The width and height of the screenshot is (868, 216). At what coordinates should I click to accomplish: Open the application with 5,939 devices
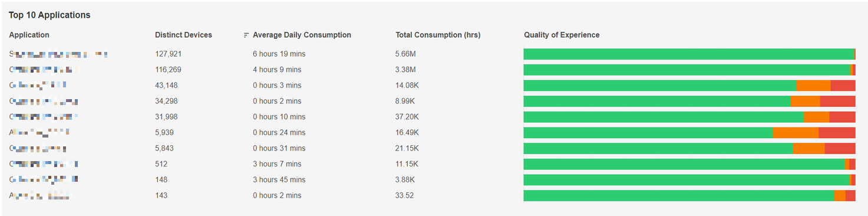point(39,132)
